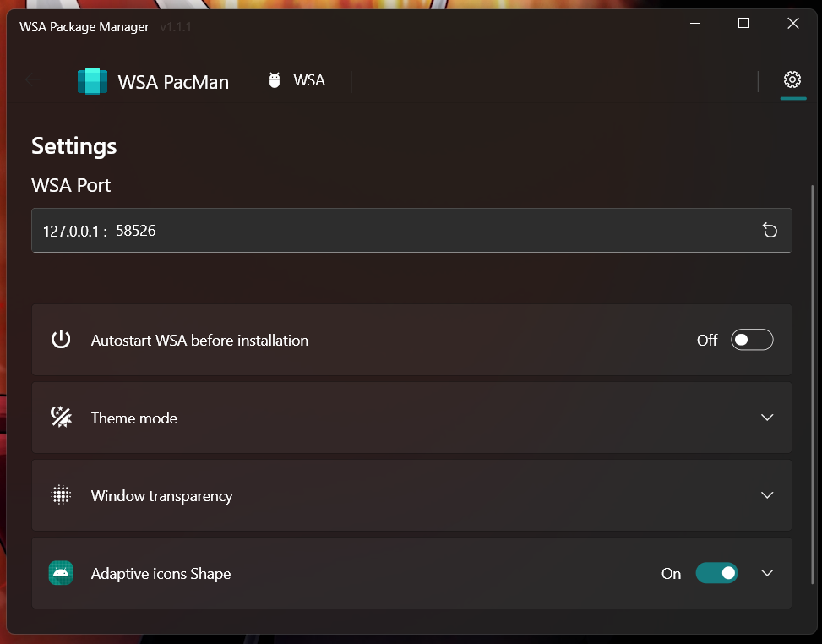The height and width of the screenshot is (644, 822).
Task: Click the power icon beside Autostart WSA
Action: [x=61, y=340]
